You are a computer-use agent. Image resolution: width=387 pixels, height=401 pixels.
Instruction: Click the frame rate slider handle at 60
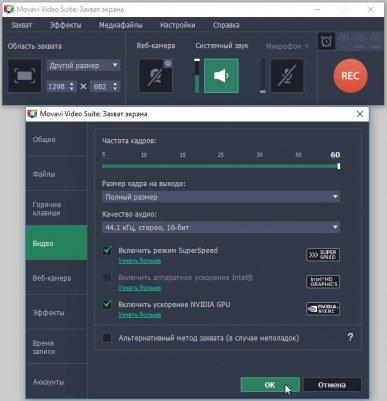(338, 166)
